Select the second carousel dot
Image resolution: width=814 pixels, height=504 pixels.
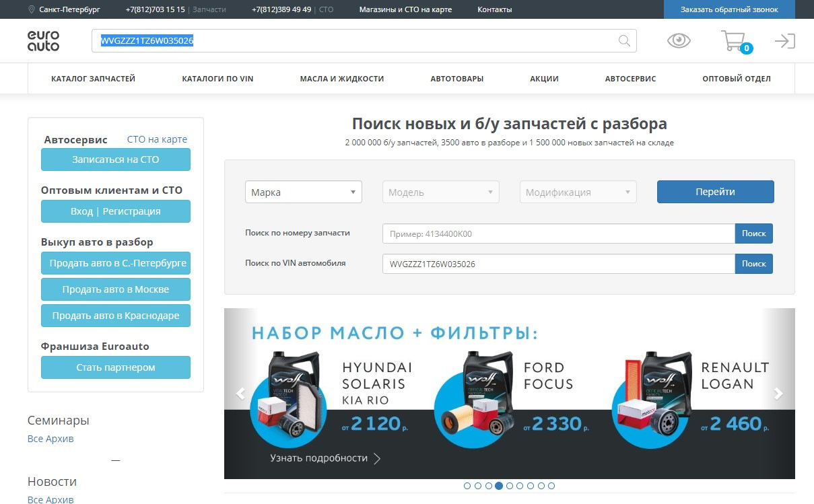(478, 486)
